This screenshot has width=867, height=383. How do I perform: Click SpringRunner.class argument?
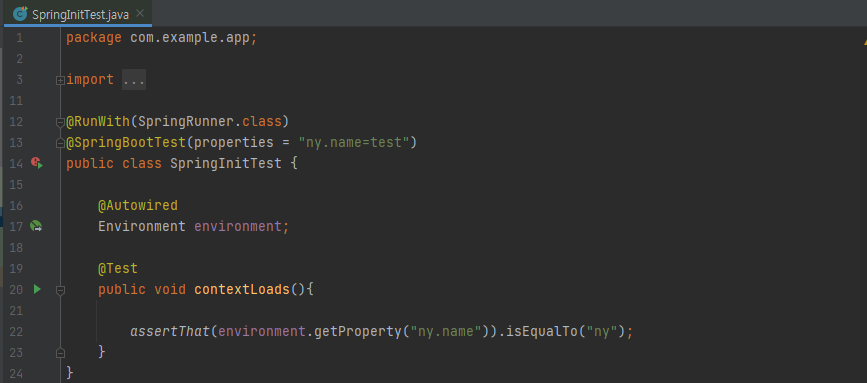[210, 121]
